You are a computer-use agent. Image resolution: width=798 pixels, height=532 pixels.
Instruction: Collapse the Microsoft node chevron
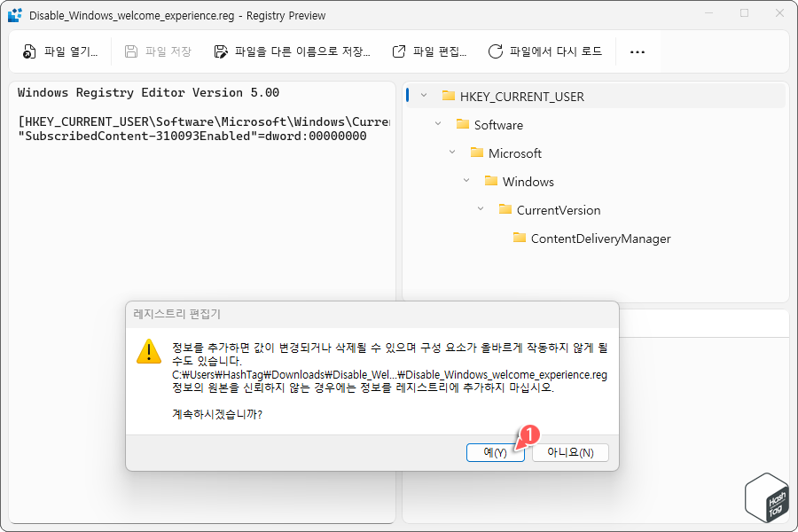[452, 153]
